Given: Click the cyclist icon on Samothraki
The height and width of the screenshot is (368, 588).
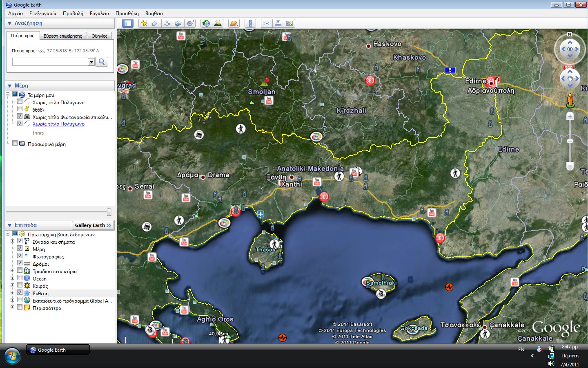Looking at the screenshot, I should click(x=381, y=294).
